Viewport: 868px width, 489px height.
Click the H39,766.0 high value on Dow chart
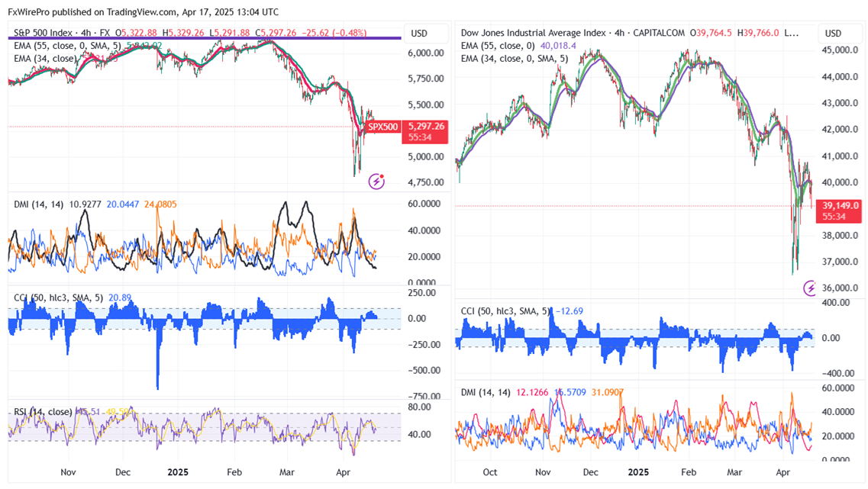(x=758, y=33)
